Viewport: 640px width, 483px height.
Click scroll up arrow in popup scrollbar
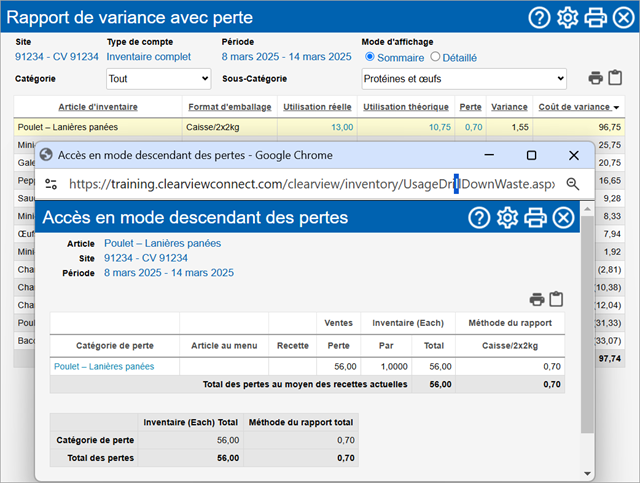587,209
